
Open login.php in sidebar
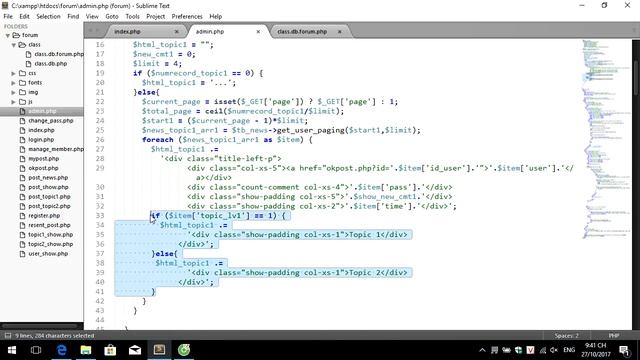pos(41,140)
